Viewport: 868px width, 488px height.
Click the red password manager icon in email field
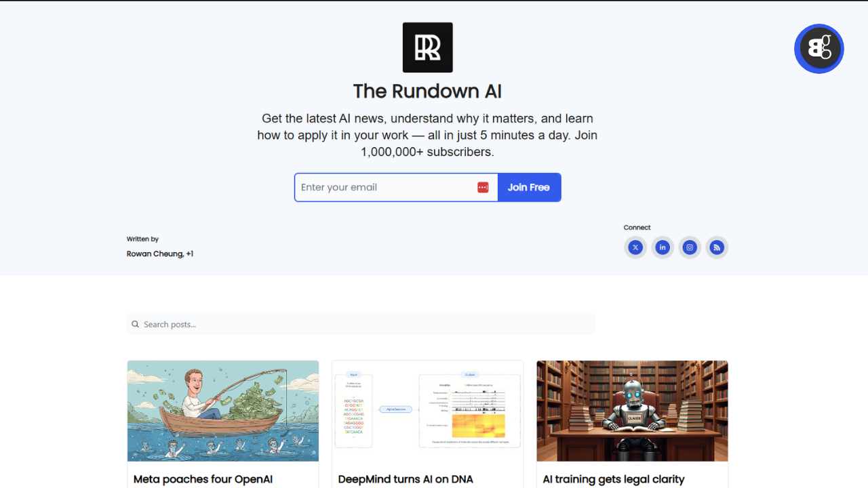coord(483,188)
